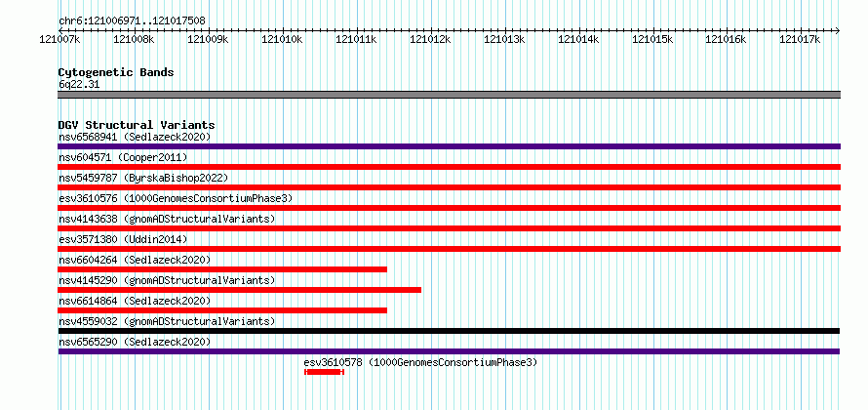Click the 121007k ruler tick label

click(x=59, y=39)
